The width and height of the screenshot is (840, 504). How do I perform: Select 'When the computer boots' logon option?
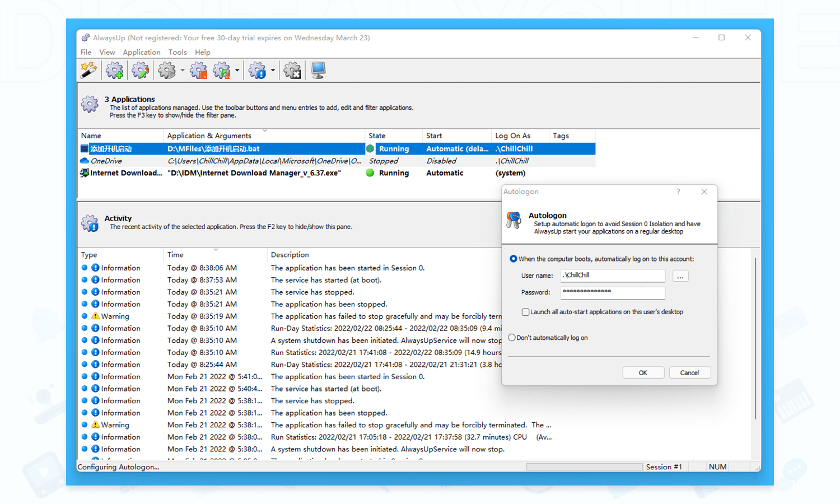click(513, 259)
